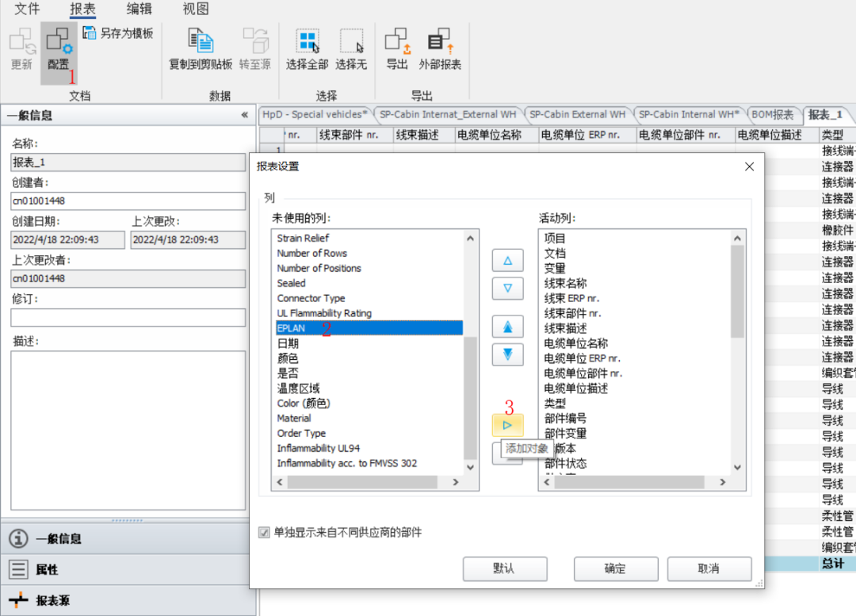Screen dimensions: 856x616
Task: Click the 取消 button
Action: click(x=709, y=568)
